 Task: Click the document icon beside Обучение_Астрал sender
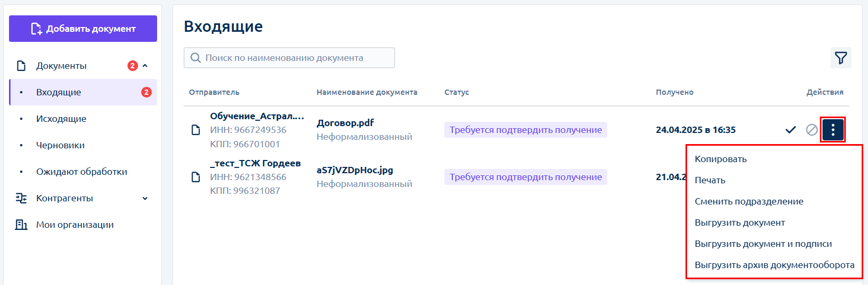196,130
